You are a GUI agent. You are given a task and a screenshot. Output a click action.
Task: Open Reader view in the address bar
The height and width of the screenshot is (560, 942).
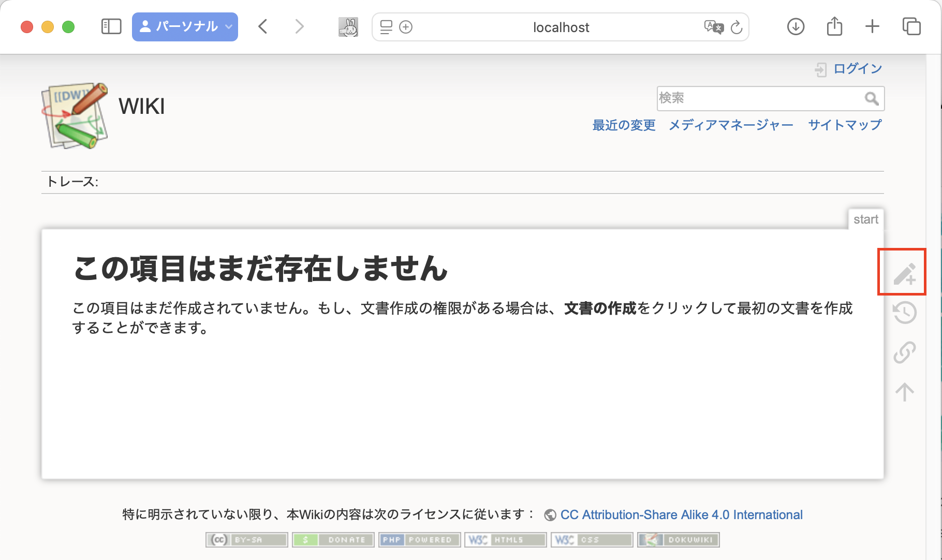pos(385,27)
